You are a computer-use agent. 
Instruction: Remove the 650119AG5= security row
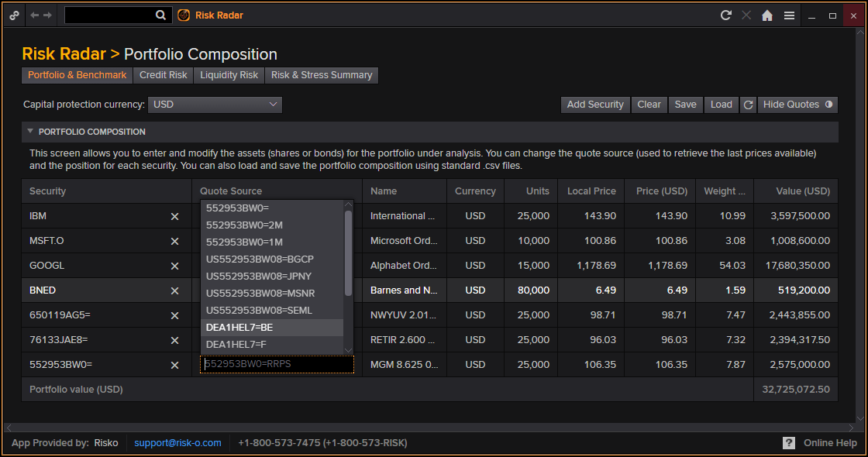click(175, 315)
